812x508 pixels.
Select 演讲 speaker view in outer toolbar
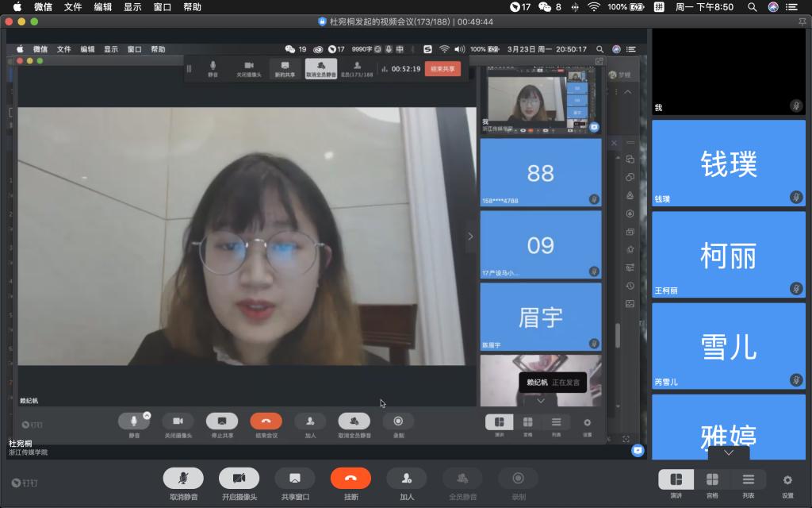click(x=676, y=479)
